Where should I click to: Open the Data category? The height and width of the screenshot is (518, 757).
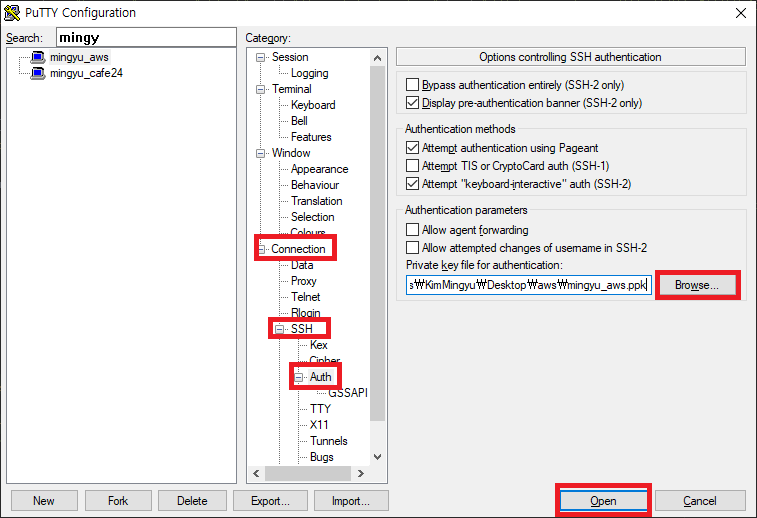302,265
